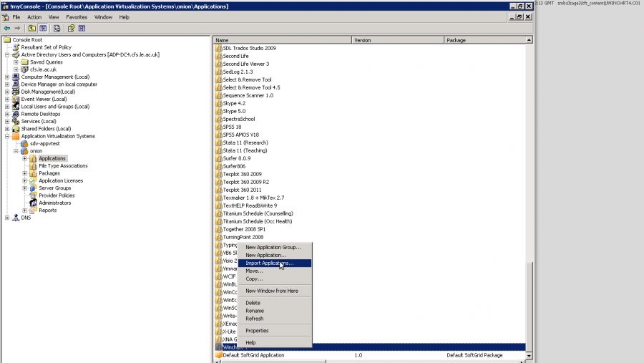Collapse Application Virtualization Systems node

click(7, 136)
